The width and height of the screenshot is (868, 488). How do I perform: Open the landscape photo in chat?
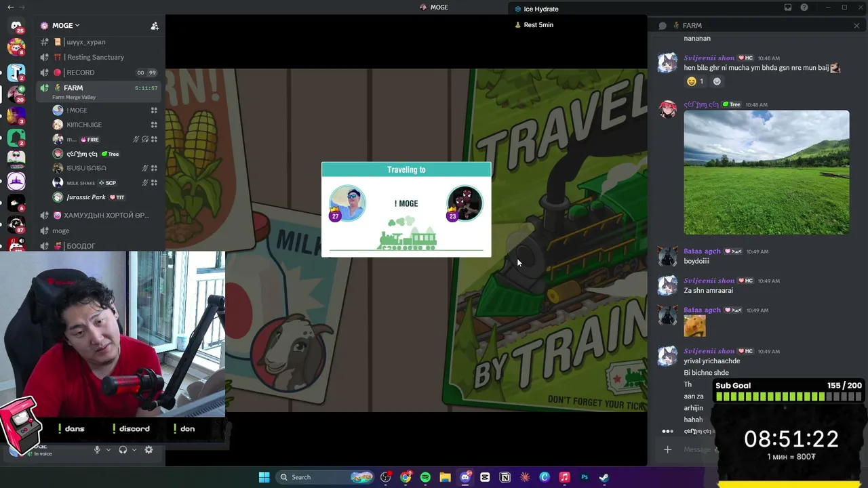click(766, 172)
